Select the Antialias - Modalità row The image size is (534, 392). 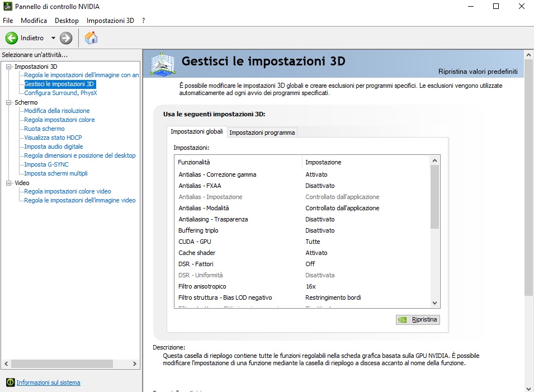[x=302, y=208]
